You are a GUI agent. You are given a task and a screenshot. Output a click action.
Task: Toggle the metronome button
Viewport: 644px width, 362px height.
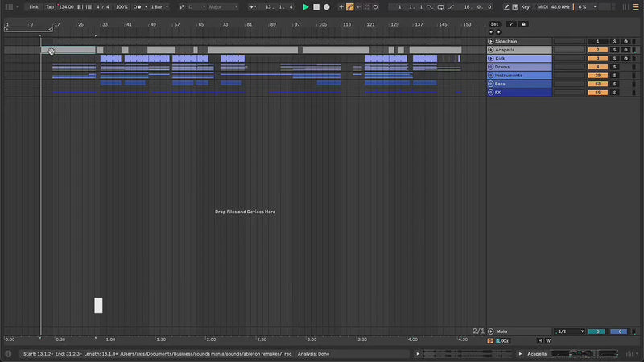(x=138, y=6)
